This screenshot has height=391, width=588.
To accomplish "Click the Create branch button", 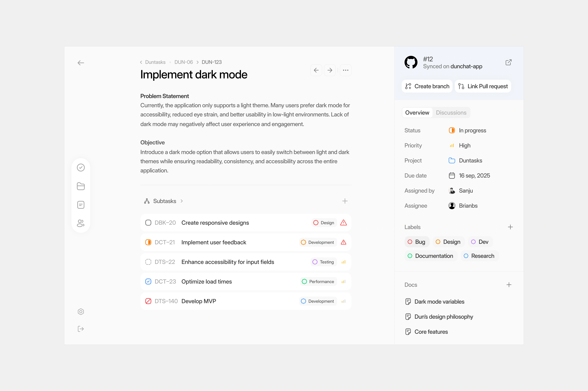I will [x=427, y=86].
